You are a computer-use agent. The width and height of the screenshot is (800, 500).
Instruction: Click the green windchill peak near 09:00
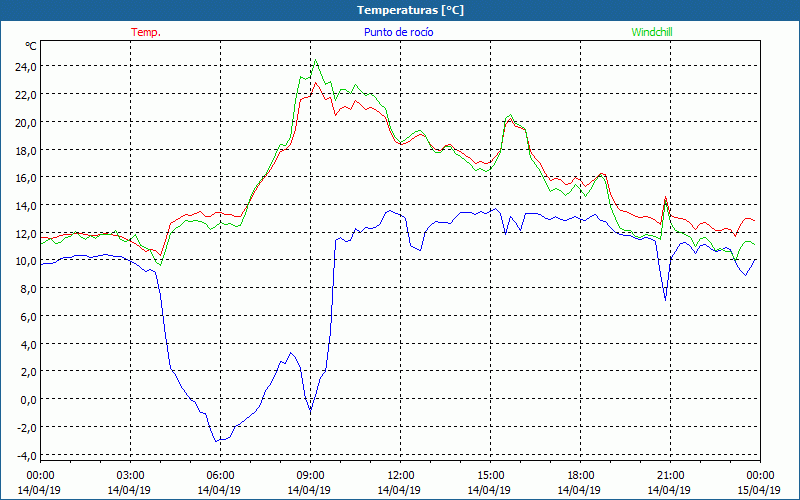pos(315,60)
